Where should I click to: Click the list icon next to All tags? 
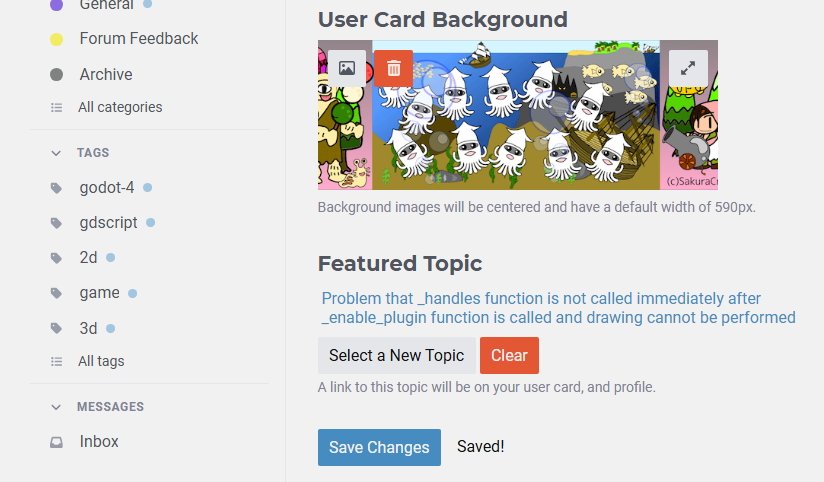tap(56, 362)
